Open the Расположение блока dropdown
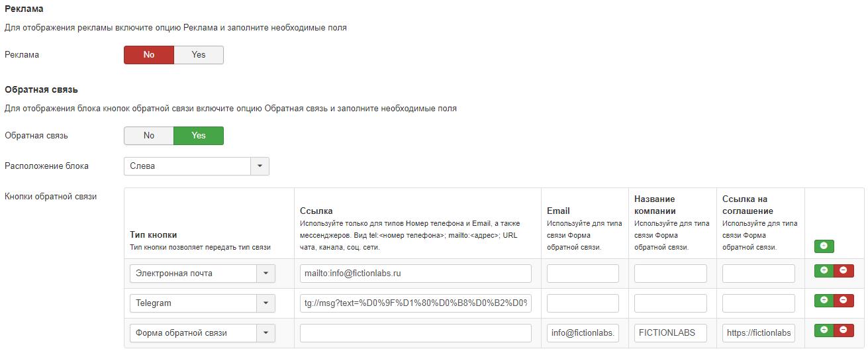Viewport: 868px width, 353px height. click(x=196, y=166)
